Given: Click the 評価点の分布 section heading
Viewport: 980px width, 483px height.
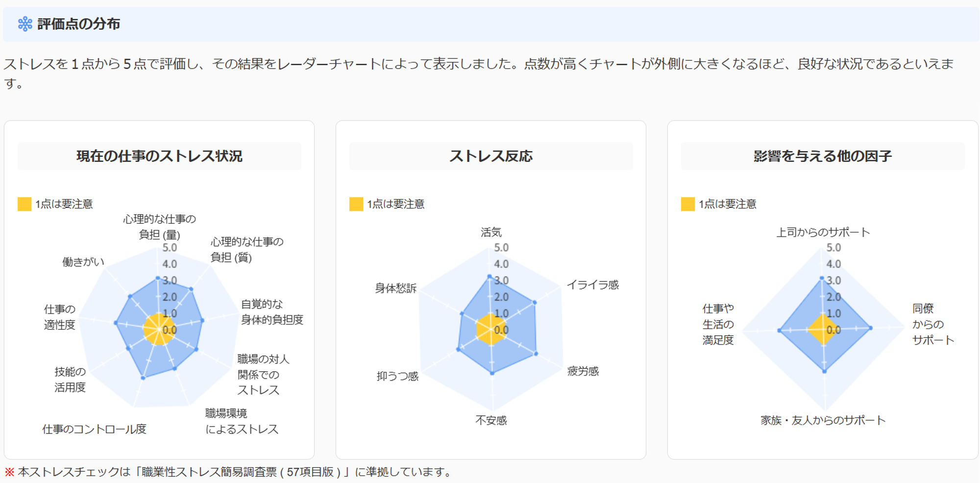Looking at the screenshot, I should click(x=78, y=24).
